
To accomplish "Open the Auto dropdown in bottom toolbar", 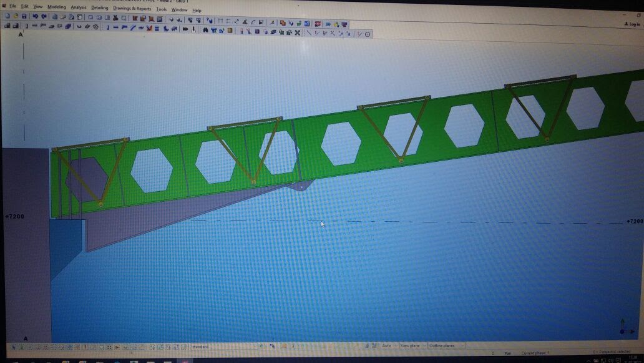I will (x=390, y=346).
